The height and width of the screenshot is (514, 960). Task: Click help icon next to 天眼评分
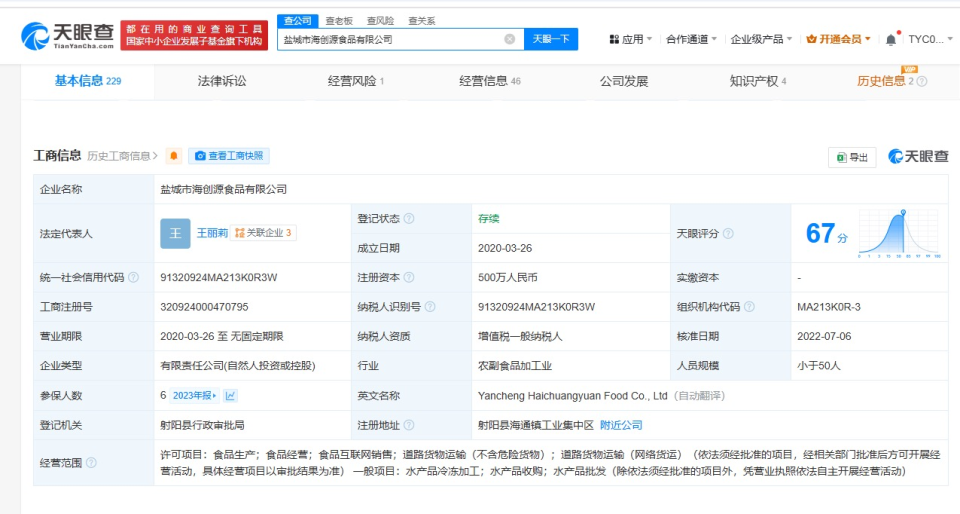click(727, 233)
